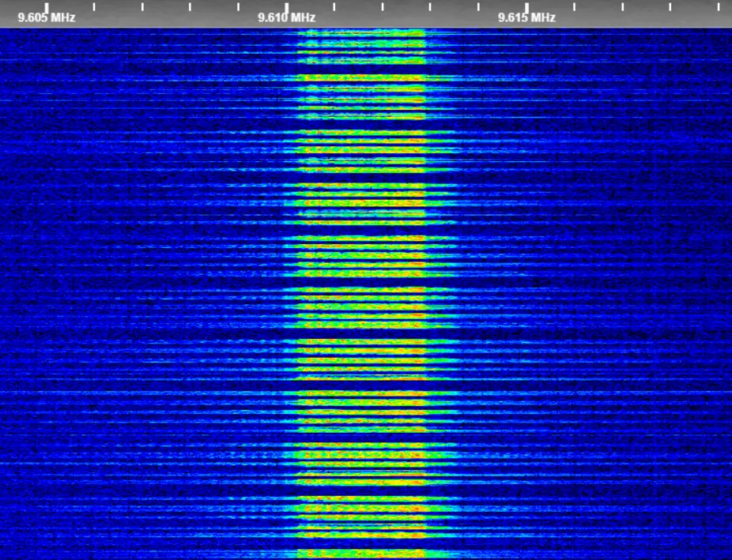732x560 pixels.
Task: Click the tick mark above 9.605 MHz
Action: [46, 6]
